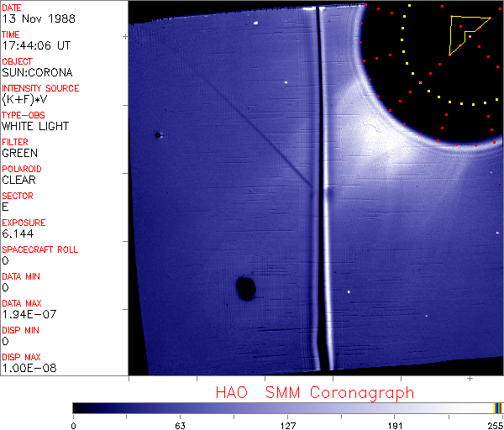Click the large dark oval spot in image
The image size is (504, 430).
coord(246,288)
